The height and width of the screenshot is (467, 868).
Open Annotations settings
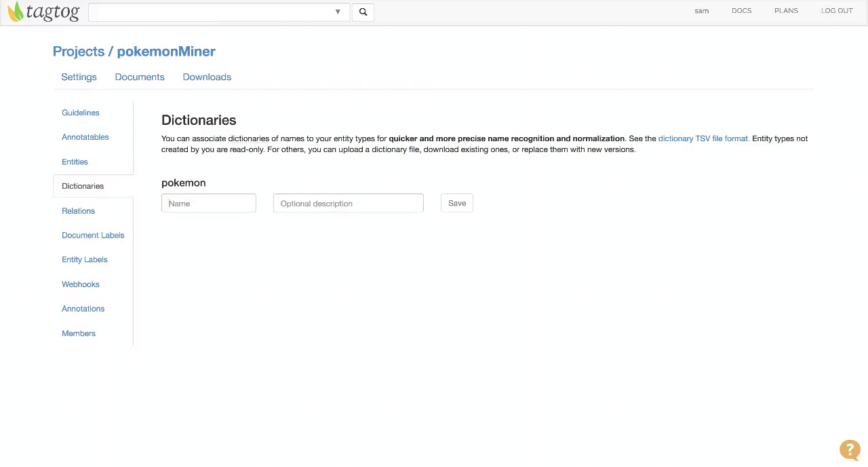(x=83, y=309)
